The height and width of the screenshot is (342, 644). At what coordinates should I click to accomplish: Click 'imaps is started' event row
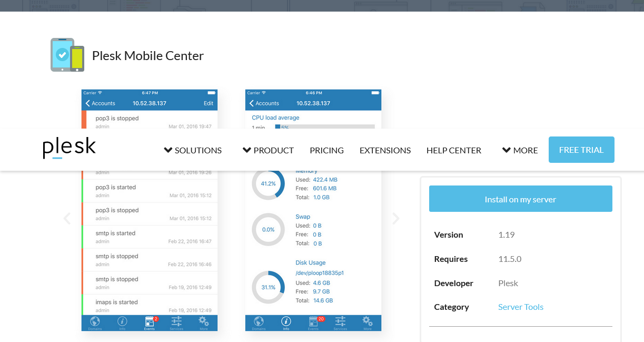pyautogui.click(x=150, y=306)
